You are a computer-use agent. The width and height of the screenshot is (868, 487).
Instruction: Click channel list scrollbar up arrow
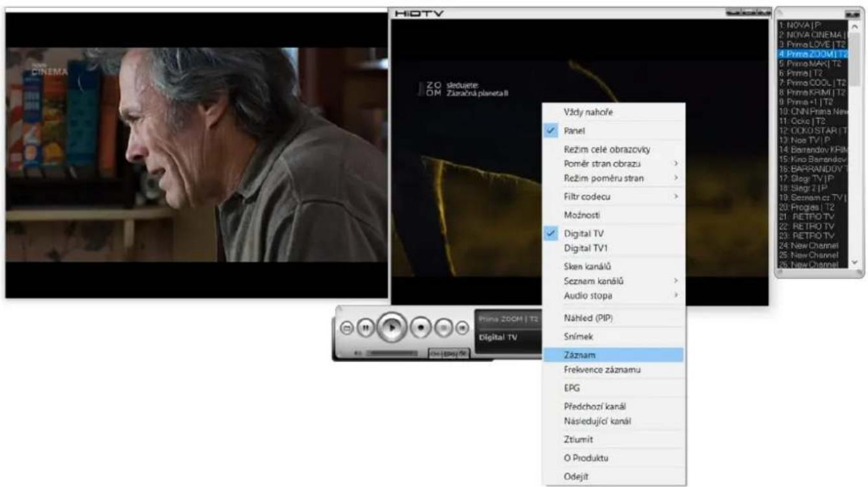[854, 26]
